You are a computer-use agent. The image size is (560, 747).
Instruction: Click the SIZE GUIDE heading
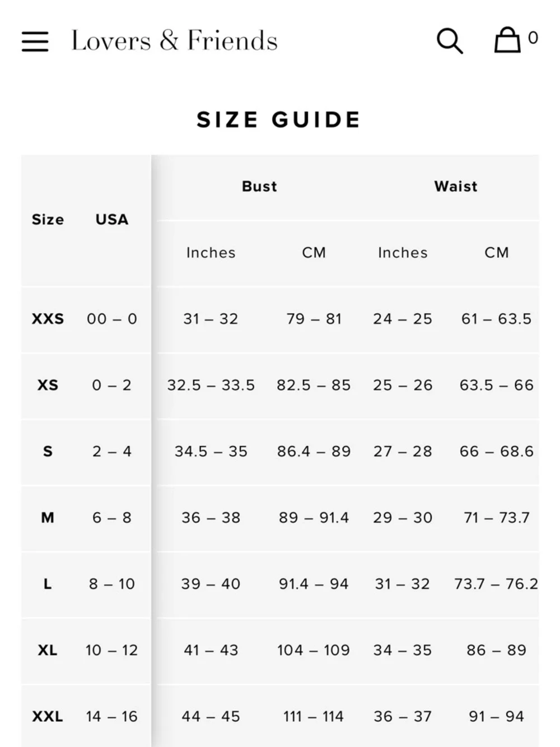(278, 120)
